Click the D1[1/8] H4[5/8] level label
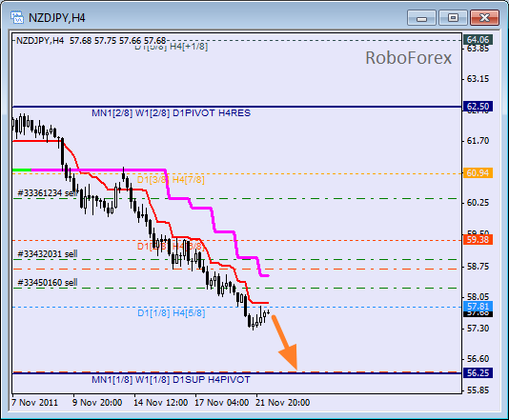This screenshot has width=509, height=420. 171,313
